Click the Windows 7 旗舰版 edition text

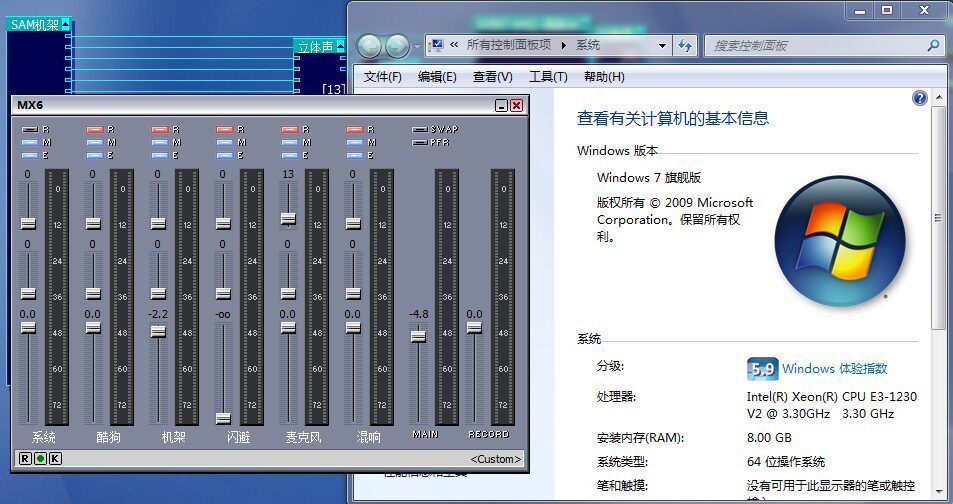pos(649,178)
